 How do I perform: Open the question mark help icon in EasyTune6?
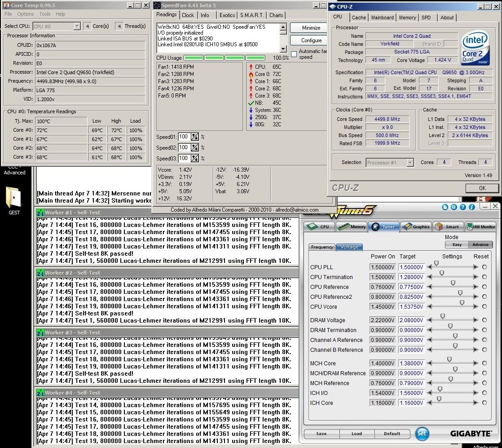pos(462,207)
